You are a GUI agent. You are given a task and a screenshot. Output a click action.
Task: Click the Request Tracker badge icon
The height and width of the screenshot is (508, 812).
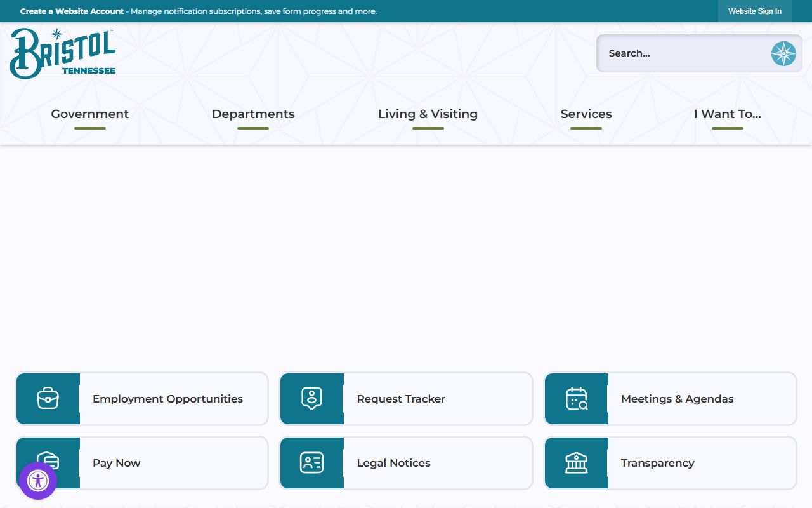[x=311, y=399]
